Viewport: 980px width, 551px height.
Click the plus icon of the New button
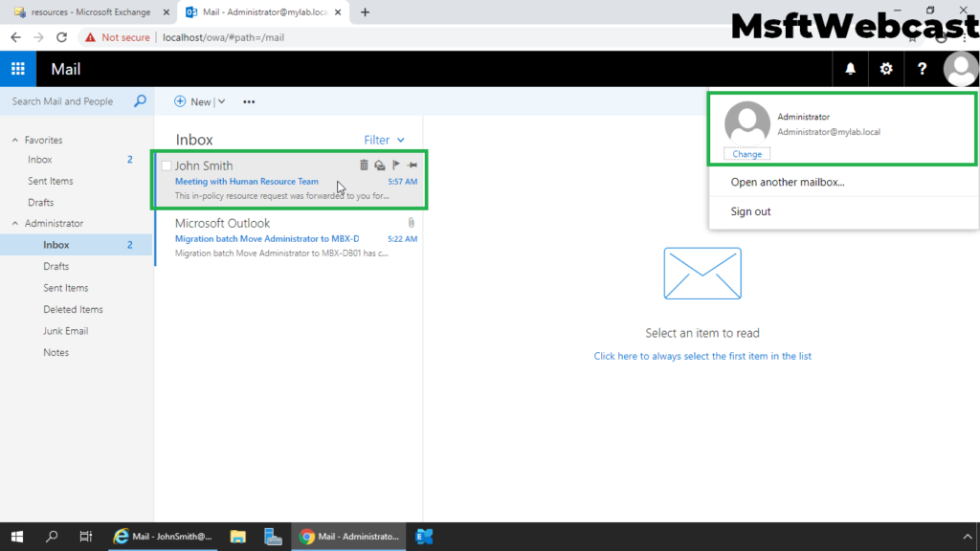[x=180, y=101]
